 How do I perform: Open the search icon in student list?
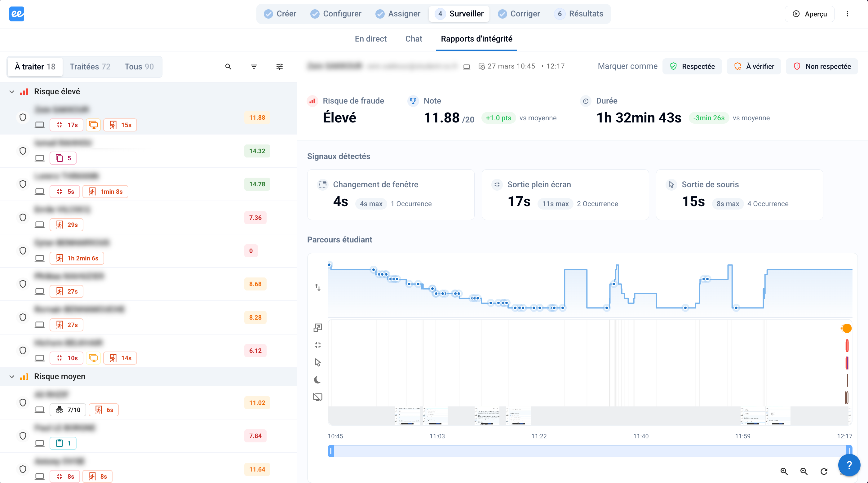(228, 67)
